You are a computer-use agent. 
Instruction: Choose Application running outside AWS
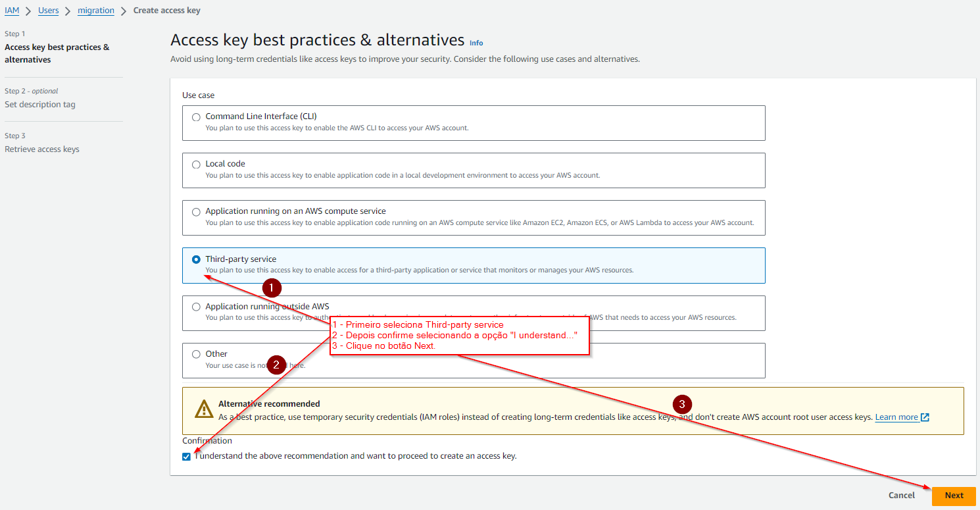[x=196, y=307]
